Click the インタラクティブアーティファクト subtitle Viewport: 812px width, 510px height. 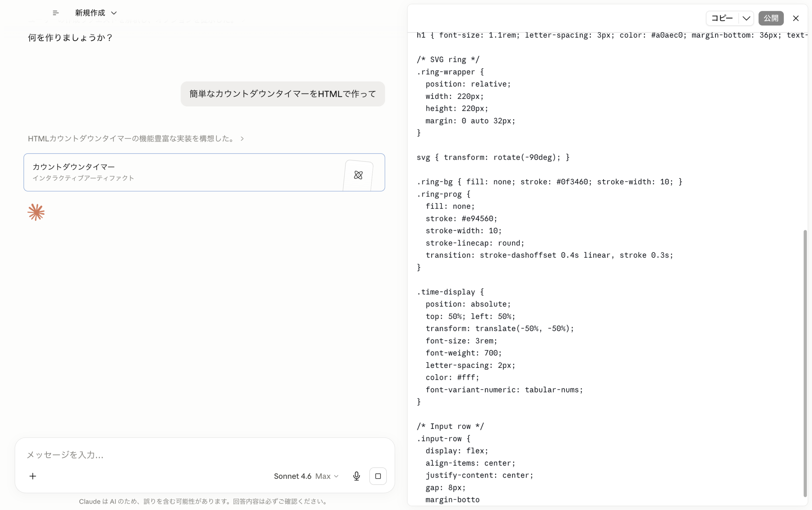[x=83, y=178]
